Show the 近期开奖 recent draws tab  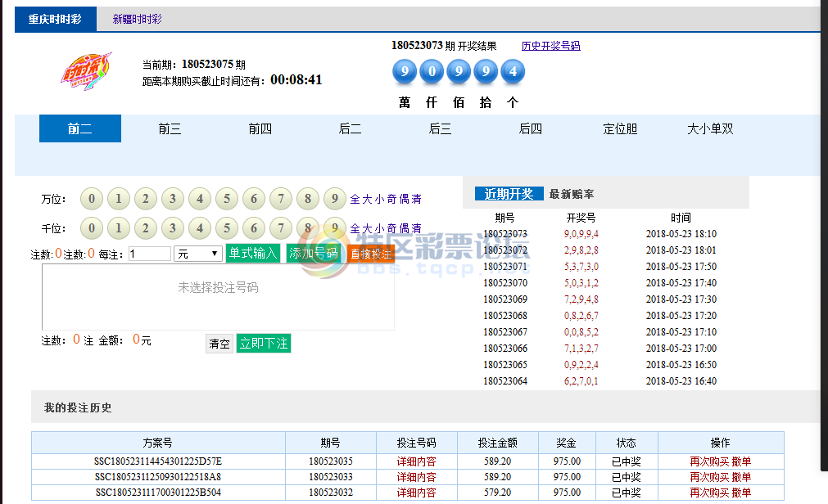coord(509,194)
